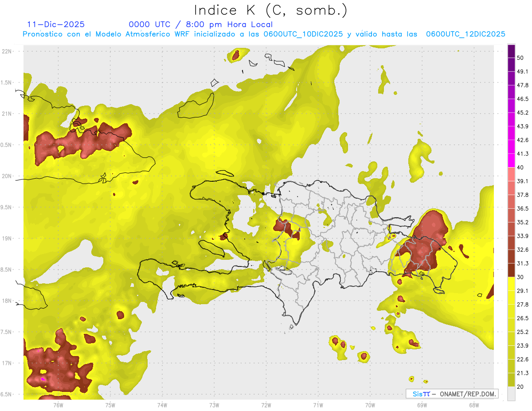Click the 36.5 color scale label
The width and height of the screenshot is (532, 411).
(x=523, y=209)
